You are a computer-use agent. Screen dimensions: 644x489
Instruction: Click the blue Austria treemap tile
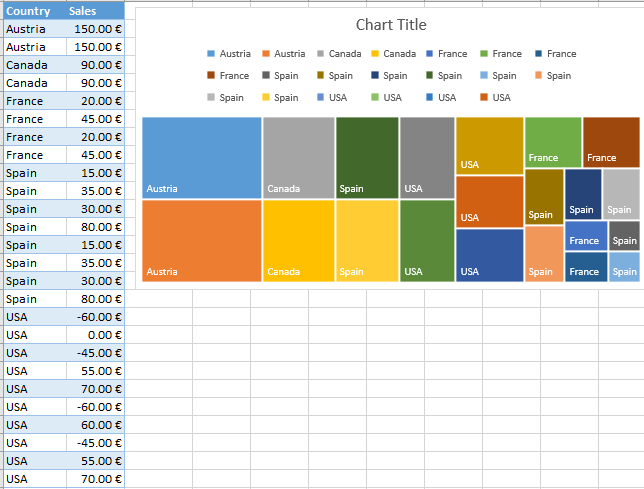click(x=201, y=157)
